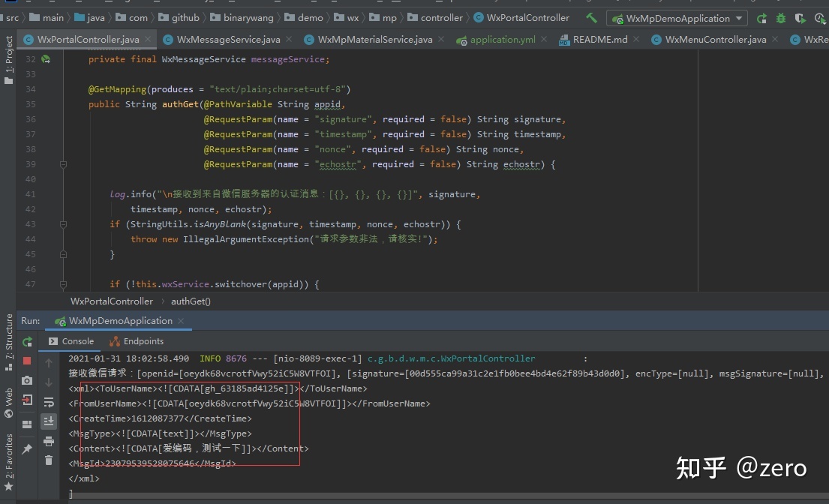
Task: Pin the Run tab
Action: coord(28,448)
